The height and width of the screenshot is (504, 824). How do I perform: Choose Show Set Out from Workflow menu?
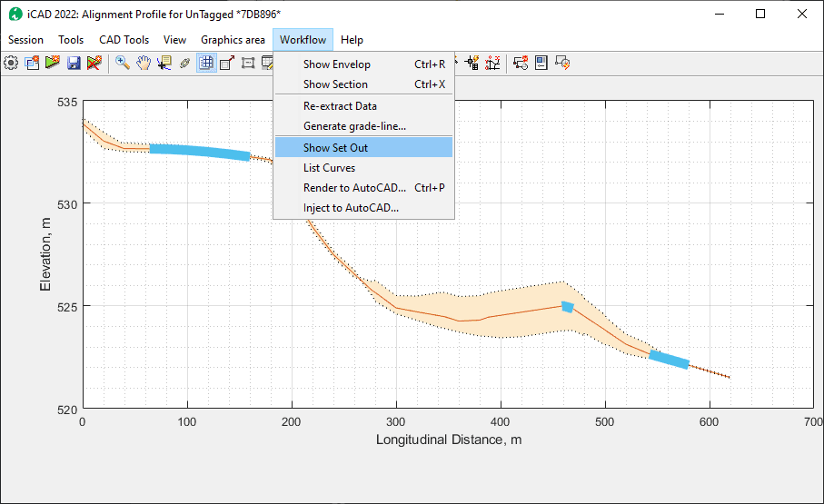point(335,147)
